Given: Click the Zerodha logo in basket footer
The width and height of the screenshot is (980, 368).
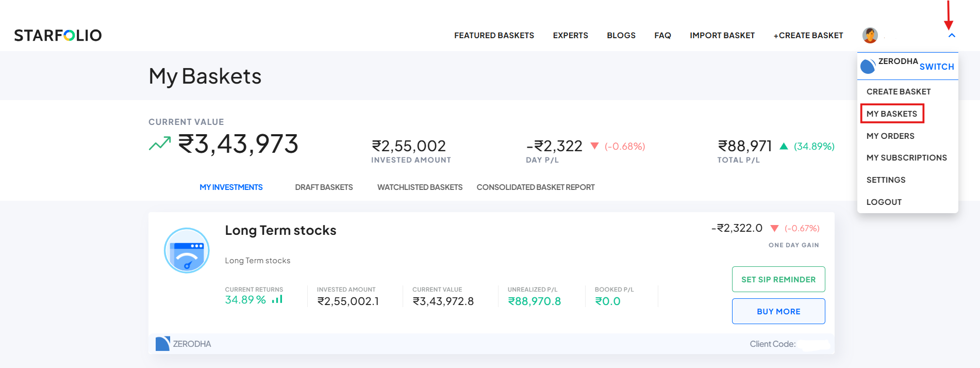Looking at the screenshot, I should pyautogui.click(x=163, y=344).
